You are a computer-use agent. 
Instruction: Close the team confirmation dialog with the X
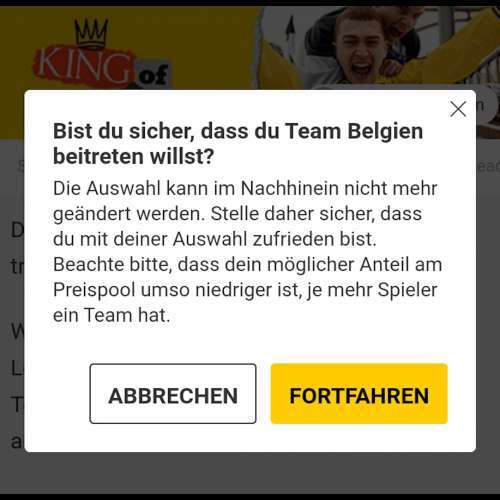pyautogui.click(x=458, y=109)
